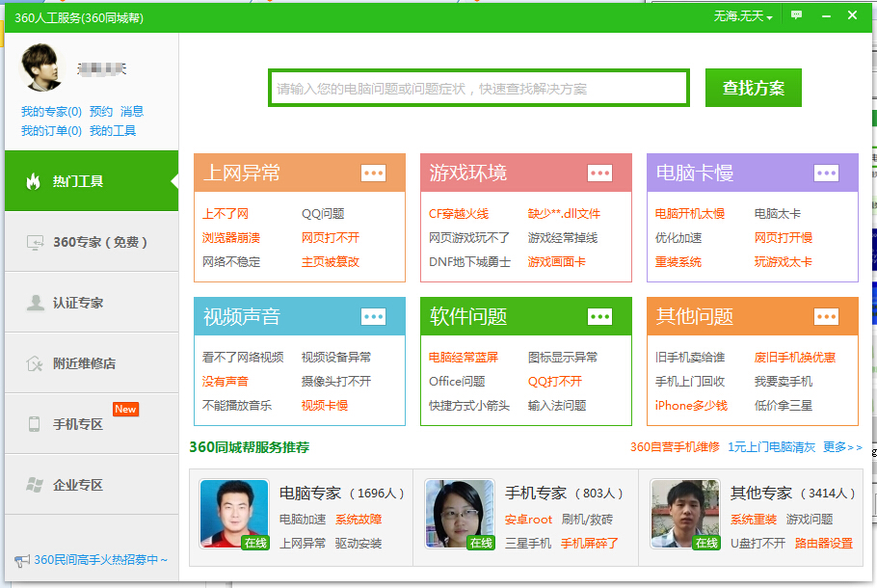This screenshot has width=877, height=588.
Task: Select 主页被篡改 issue
Action: pos(331,262)
